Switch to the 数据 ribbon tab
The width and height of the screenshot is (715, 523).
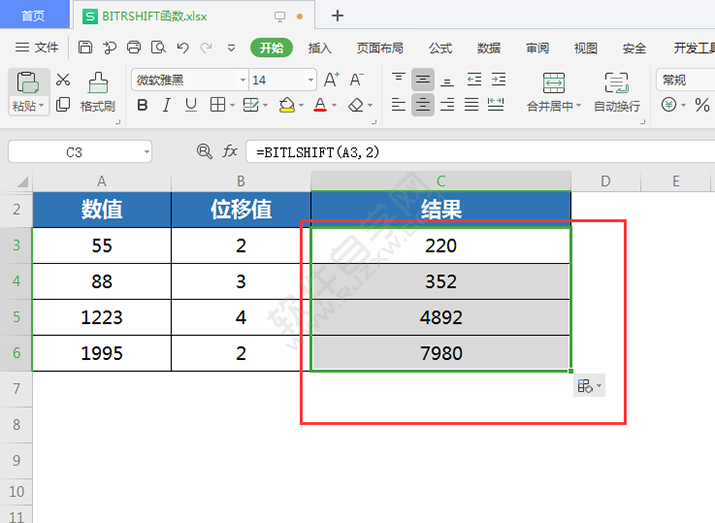click(489, 48)
